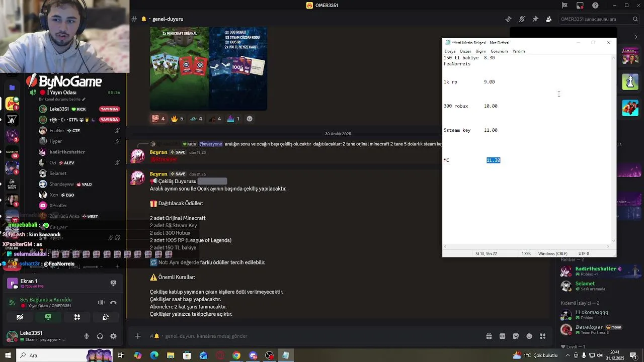The height and width of the screenshot is (362, 644).
Task: Open Task View in taskbar
Action: 121,355
